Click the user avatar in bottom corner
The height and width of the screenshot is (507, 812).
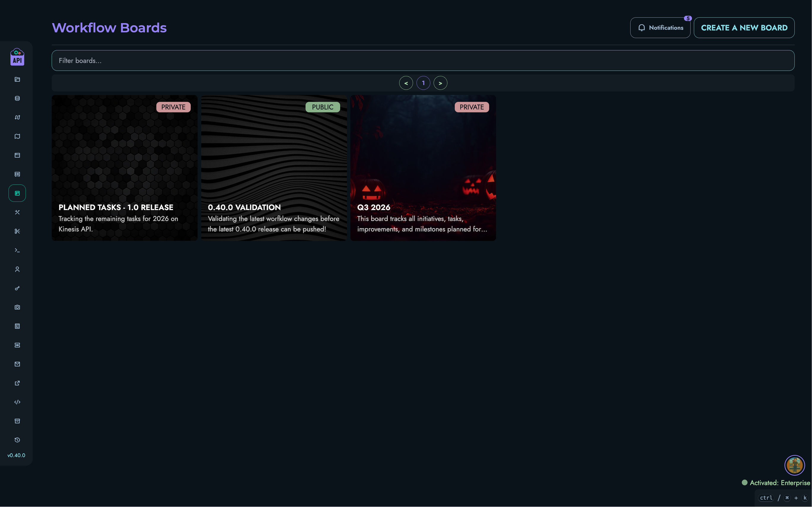(794, 465)
